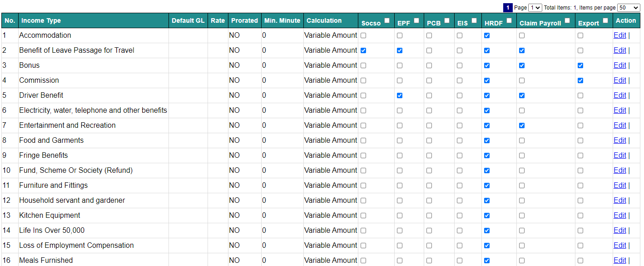644x266 pixels.
Task: Check the Claim Payroll header checkbox
Action: click(567, 20)
